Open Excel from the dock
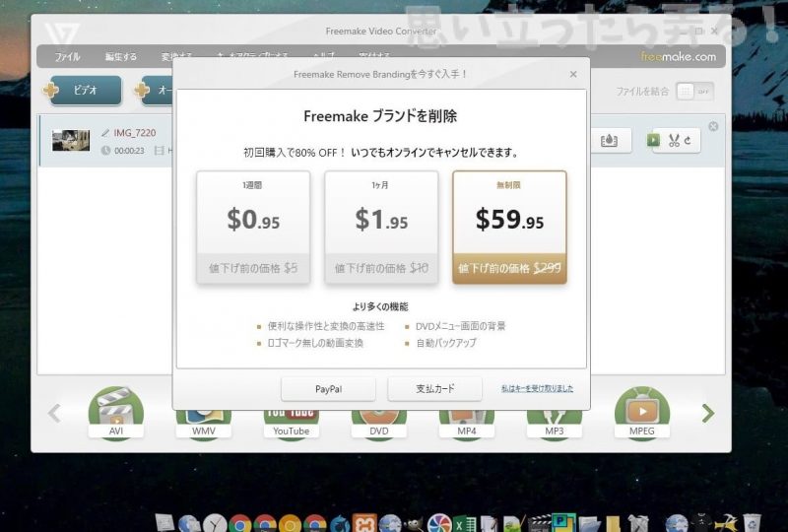 pyautogui.click(x=465, y=523)
